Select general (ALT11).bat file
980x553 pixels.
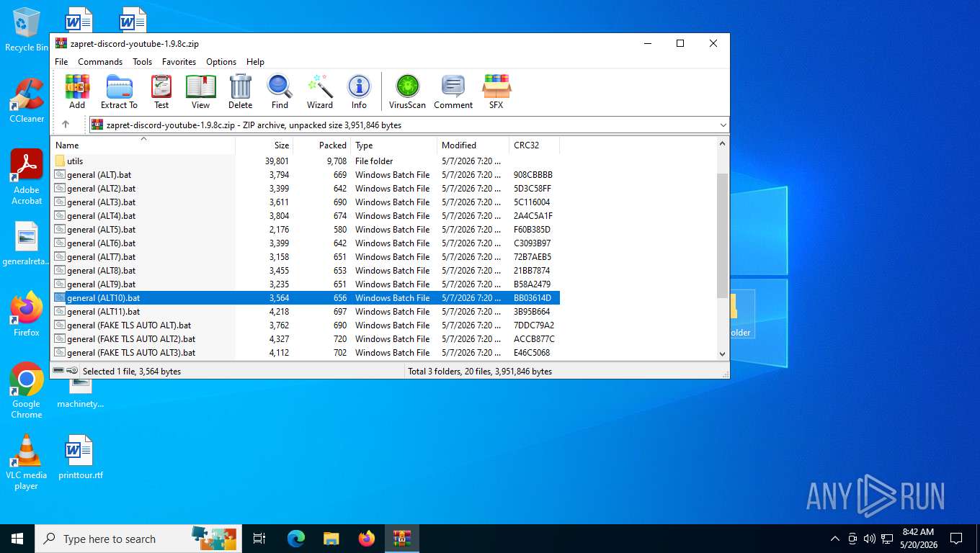(x=305, y=312)
